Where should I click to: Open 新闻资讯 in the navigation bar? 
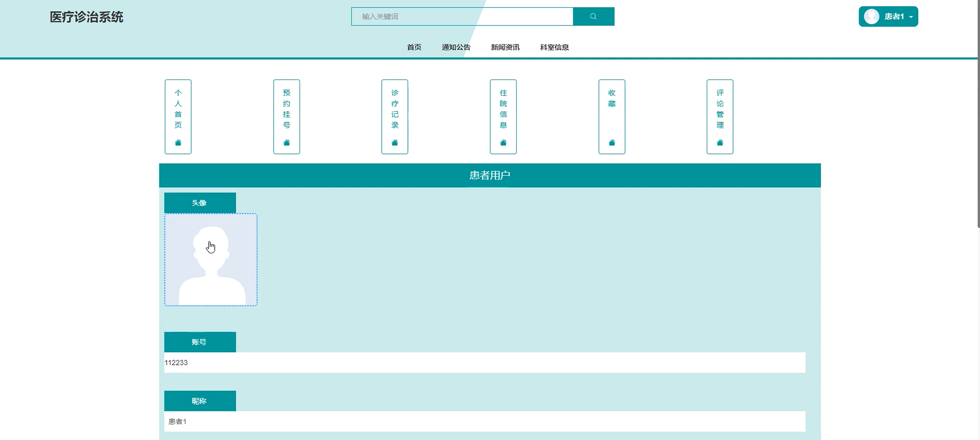(x=505, y=47)
